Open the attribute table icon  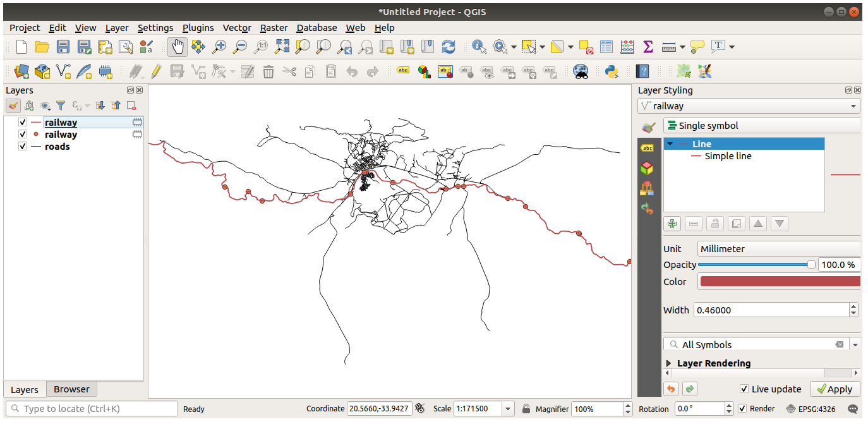coord(606,47)
